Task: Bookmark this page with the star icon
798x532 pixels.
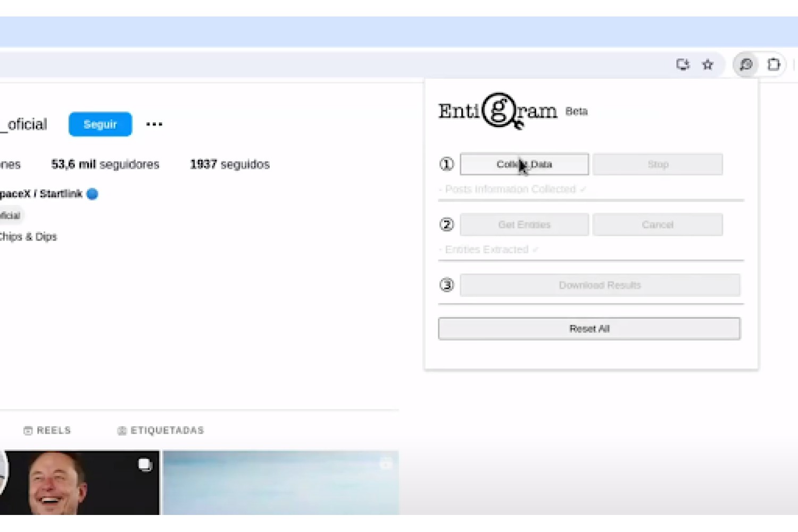Action: coord(708,65)
